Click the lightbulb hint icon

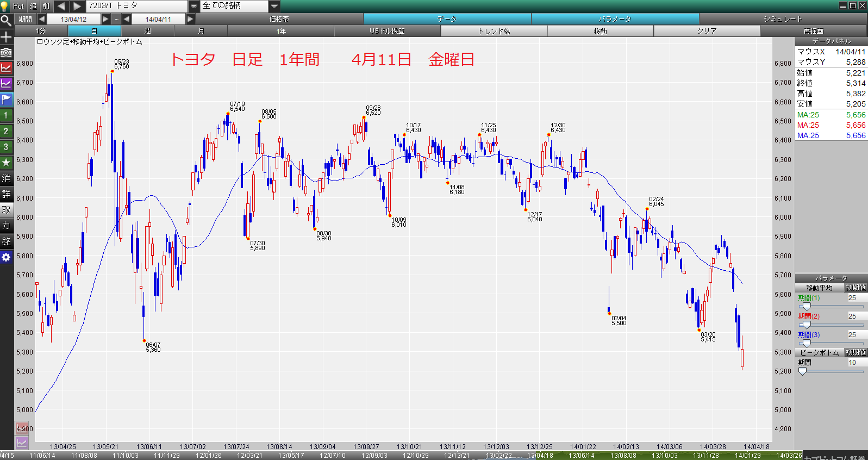(x=5, y=6)
